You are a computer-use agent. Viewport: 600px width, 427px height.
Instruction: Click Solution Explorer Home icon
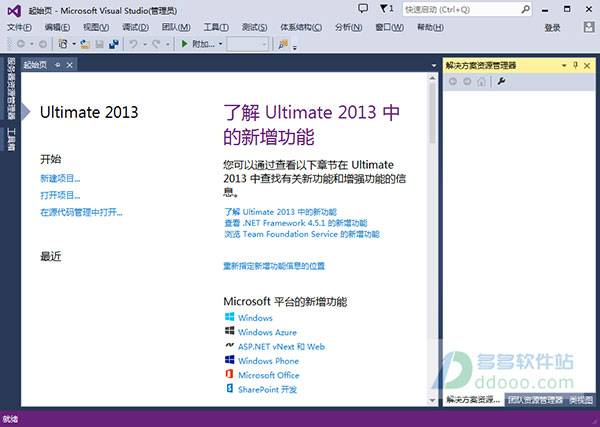tap(481, 81)
